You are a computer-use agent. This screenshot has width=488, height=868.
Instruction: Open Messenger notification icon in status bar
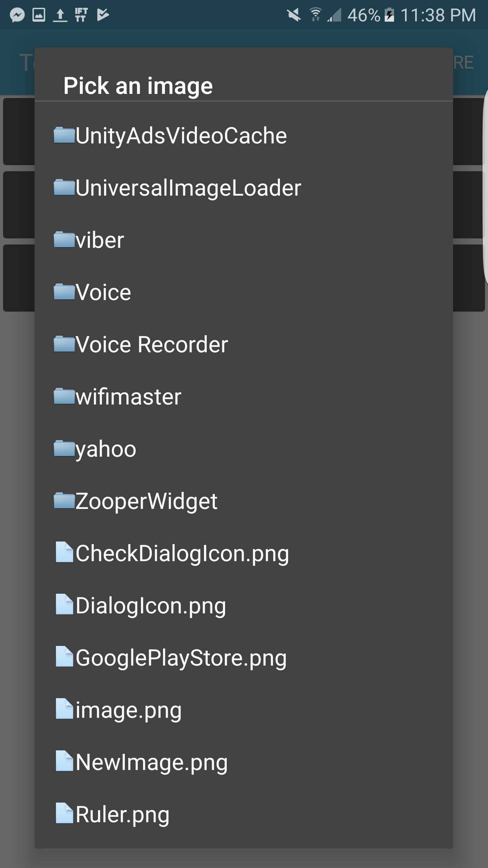point(17,15)
